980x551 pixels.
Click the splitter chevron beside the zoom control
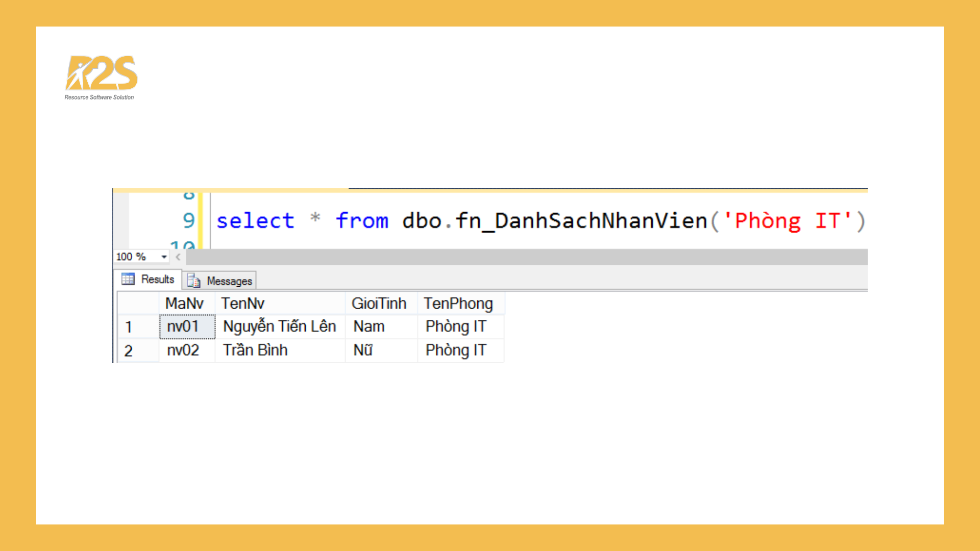pyautogui.click(x=177, y=257)
